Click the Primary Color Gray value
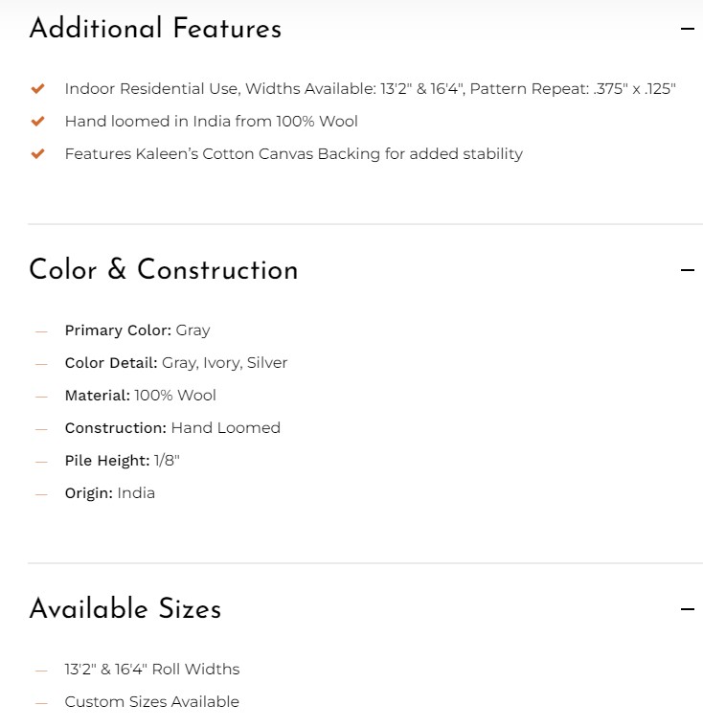Image resolution: width=703 pixels, height=728 pixels. click(193, 330)
